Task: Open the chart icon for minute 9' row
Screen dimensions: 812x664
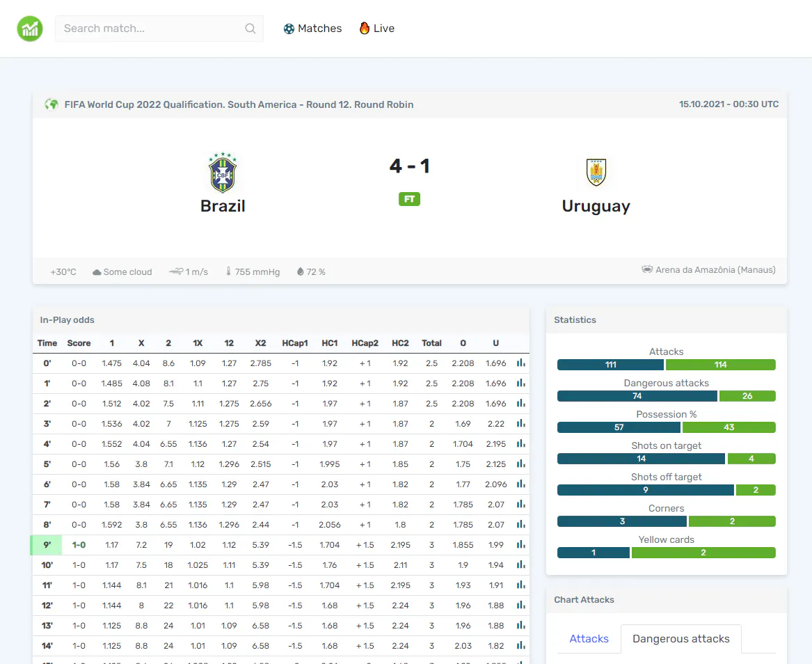Action: coord(520,544)
